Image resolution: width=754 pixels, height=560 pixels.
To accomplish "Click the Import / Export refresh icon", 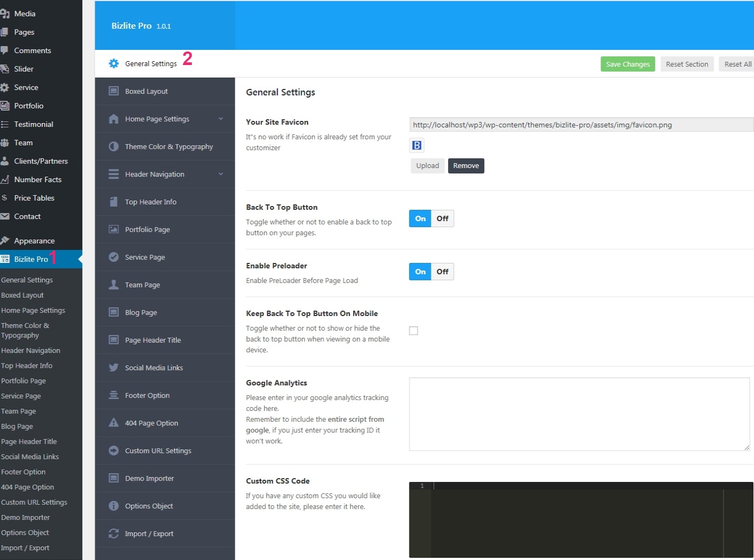I will click(x=114, y=533).
